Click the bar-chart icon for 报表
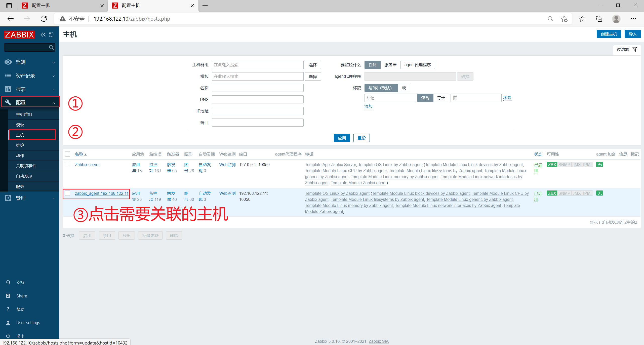 (x=8, y=89)
